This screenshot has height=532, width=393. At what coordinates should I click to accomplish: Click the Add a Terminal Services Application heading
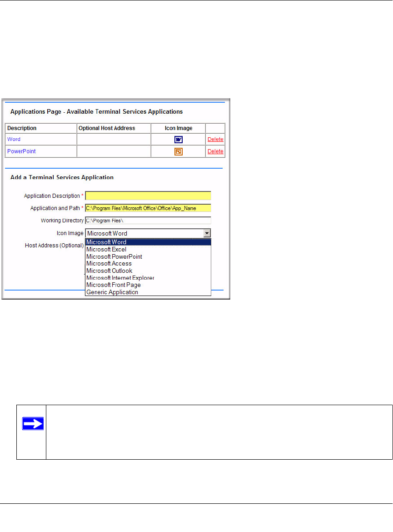62,177
